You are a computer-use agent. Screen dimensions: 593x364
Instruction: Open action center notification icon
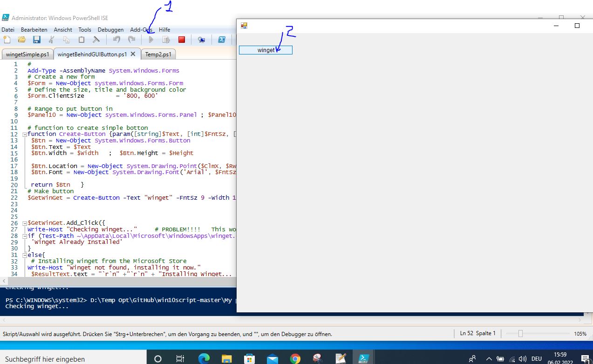(x=585, y=358)
